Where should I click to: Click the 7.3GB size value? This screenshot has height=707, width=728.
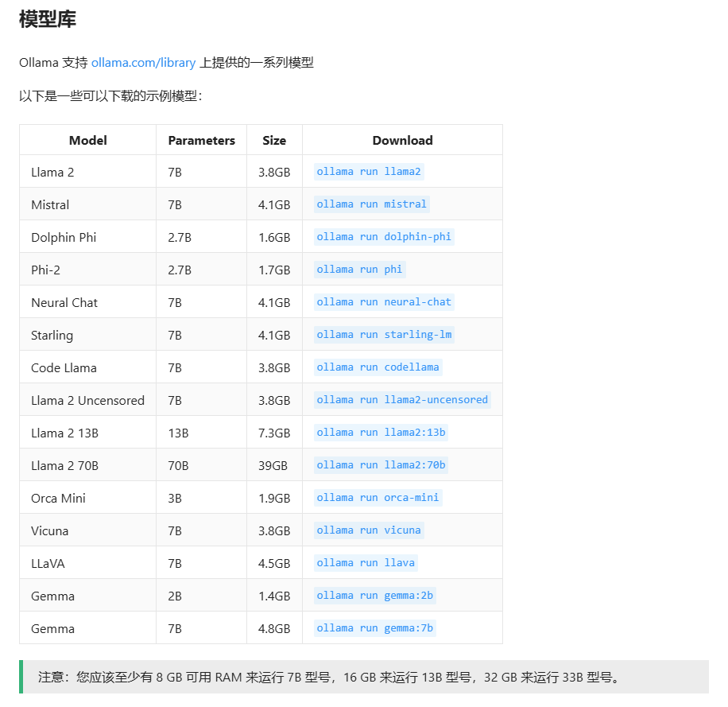(274, 433)
